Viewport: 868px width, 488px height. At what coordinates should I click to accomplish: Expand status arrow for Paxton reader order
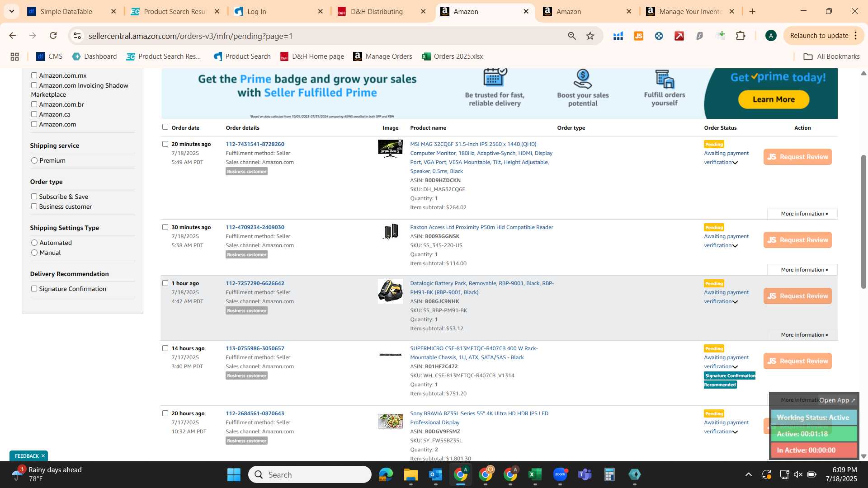tap(735, 246)
